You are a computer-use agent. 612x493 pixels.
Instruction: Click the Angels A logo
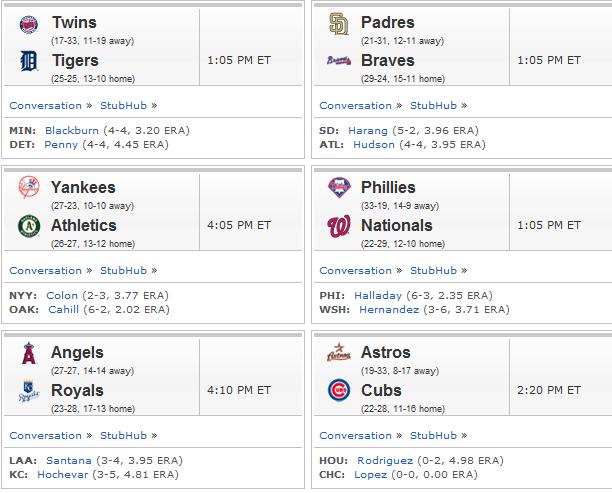point(29,353)
